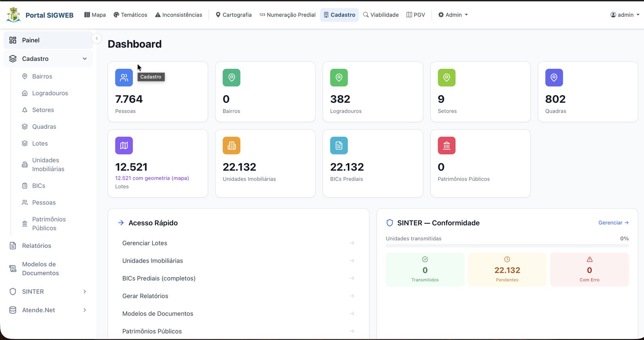
Task: Click the BICs Prediais card document icon
Action: tap(339, 146)
